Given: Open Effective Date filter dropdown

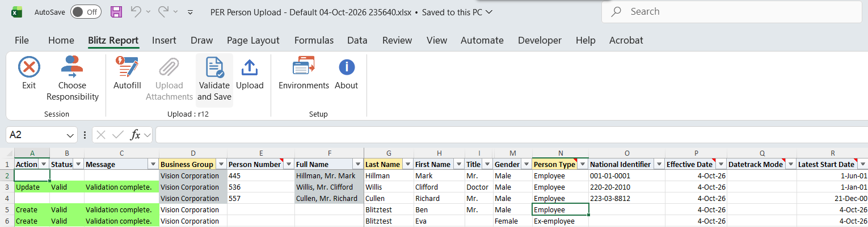Looking at the screenshot, I should 720,164.
